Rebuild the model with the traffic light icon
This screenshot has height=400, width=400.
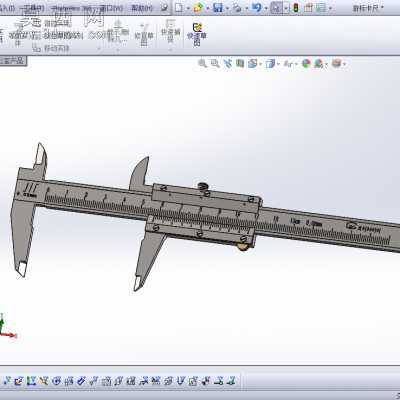(296, 8)
